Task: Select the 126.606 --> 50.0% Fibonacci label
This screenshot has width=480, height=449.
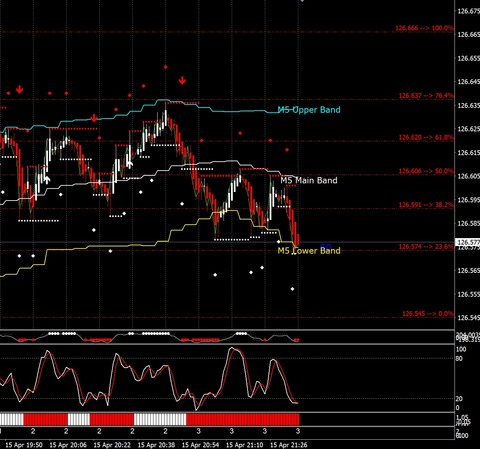Action: click(x=426, y=171)
